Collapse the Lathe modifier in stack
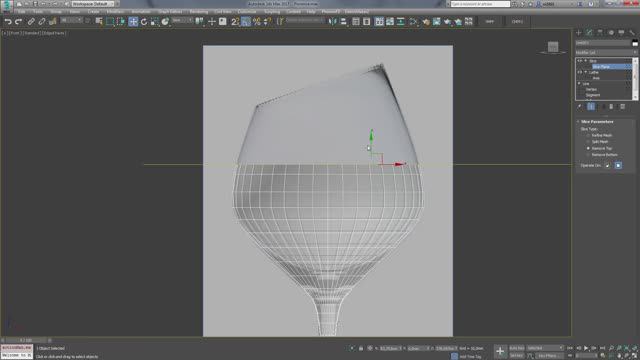The image size is (640, 360). [585, 72]
